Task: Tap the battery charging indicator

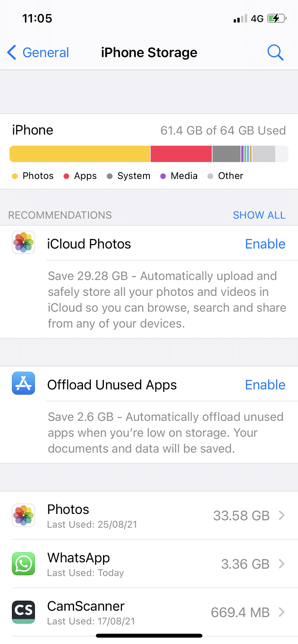Action: [277, 18]
